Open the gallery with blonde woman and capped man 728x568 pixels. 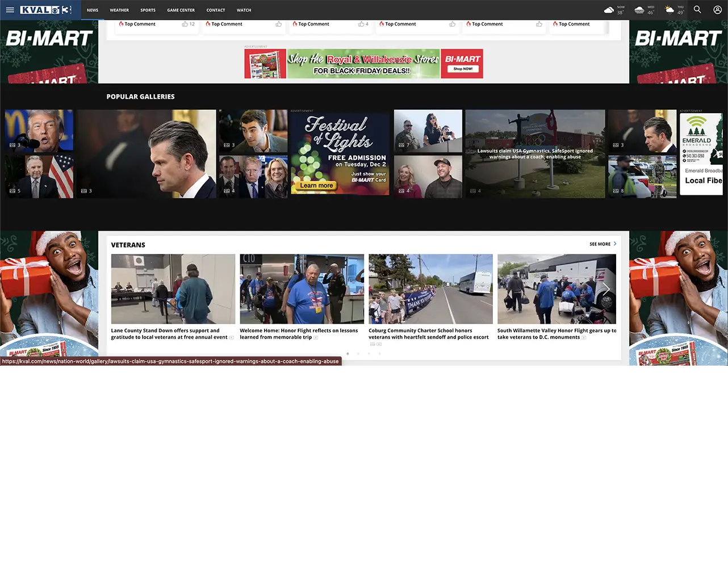[x=428, y=177]
